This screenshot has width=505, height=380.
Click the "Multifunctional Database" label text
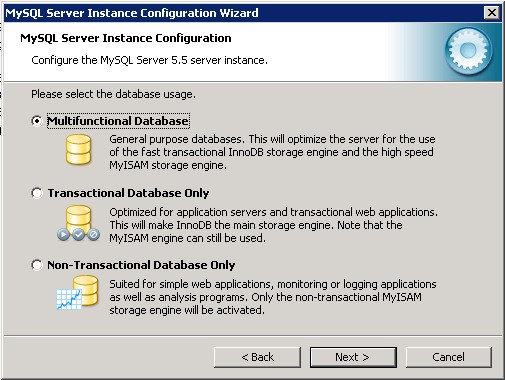pyautogui.click(x=118, y=121)
